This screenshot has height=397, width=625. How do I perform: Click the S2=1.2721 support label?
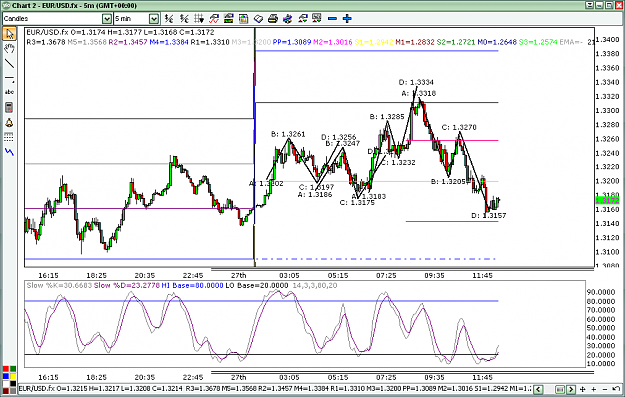[456, 41]
